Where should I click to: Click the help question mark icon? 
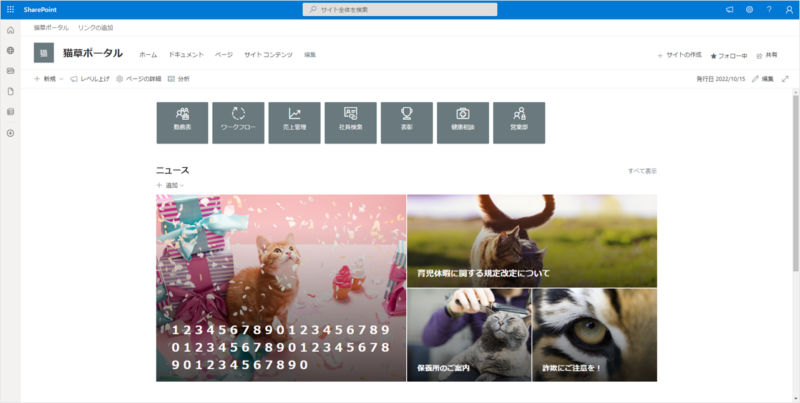click(x=769, y=9)
